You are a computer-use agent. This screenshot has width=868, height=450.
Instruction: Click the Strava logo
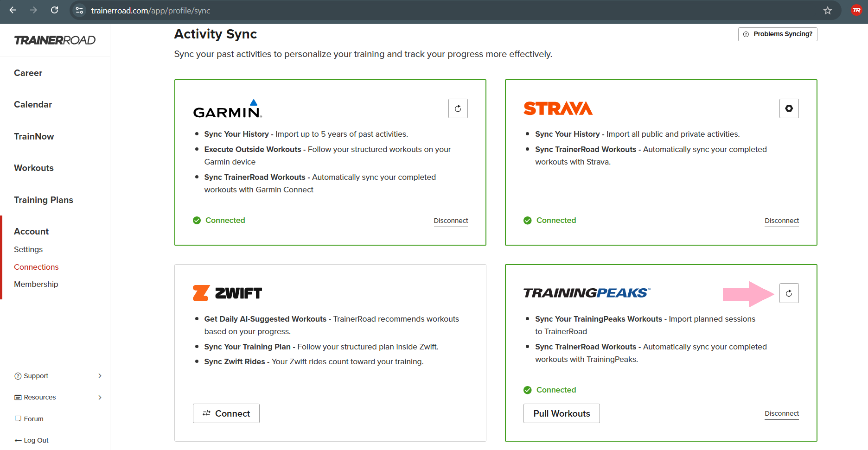click(558, 108)
